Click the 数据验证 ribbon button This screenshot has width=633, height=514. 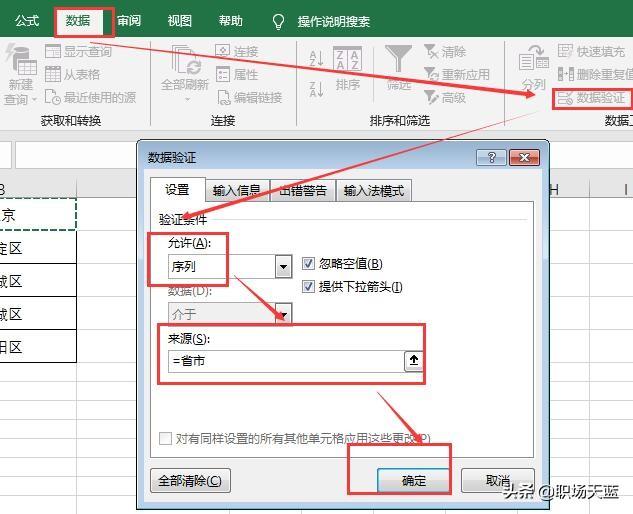(592, 98)
